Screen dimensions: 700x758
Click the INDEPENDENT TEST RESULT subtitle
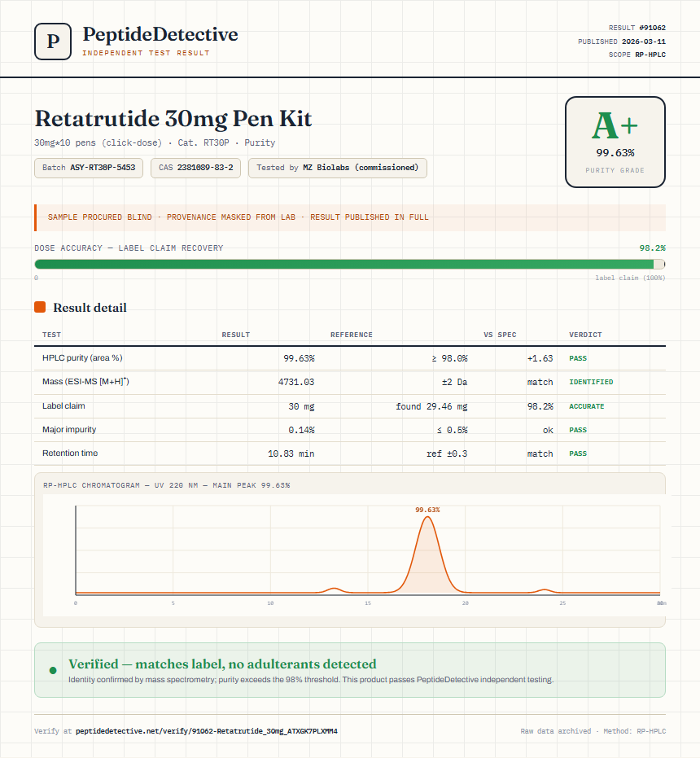tap(146, 53)
